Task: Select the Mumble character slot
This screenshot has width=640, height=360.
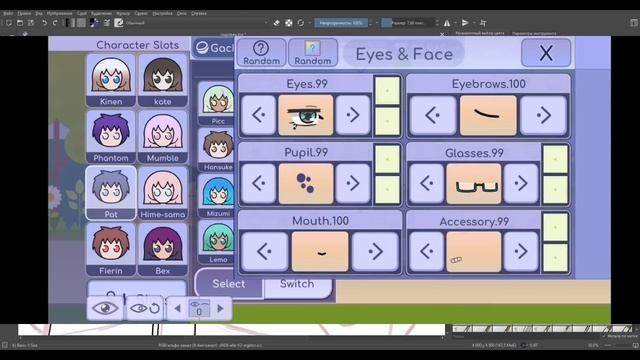Action: [x=162, y=137]
